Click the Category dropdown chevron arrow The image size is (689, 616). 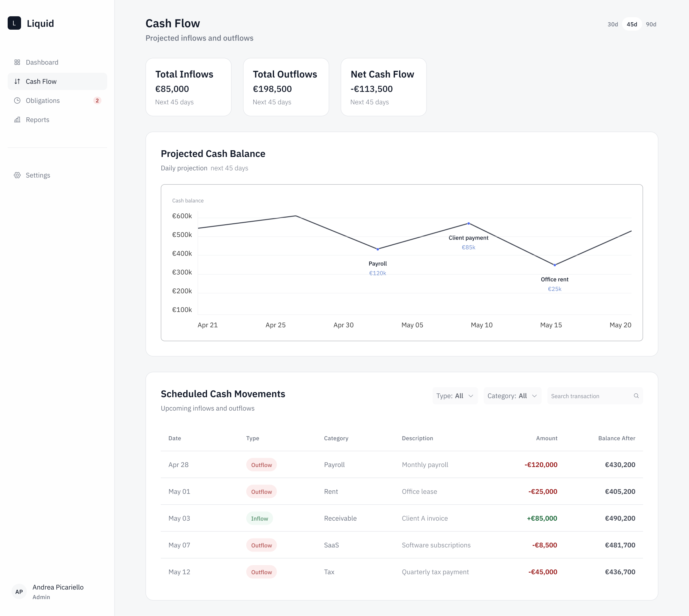tap(534, 396)
